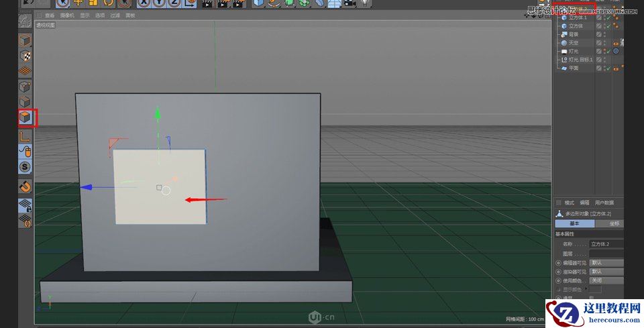
Task: Enable the snap magnet icon
Action: (x=25, y=186)
